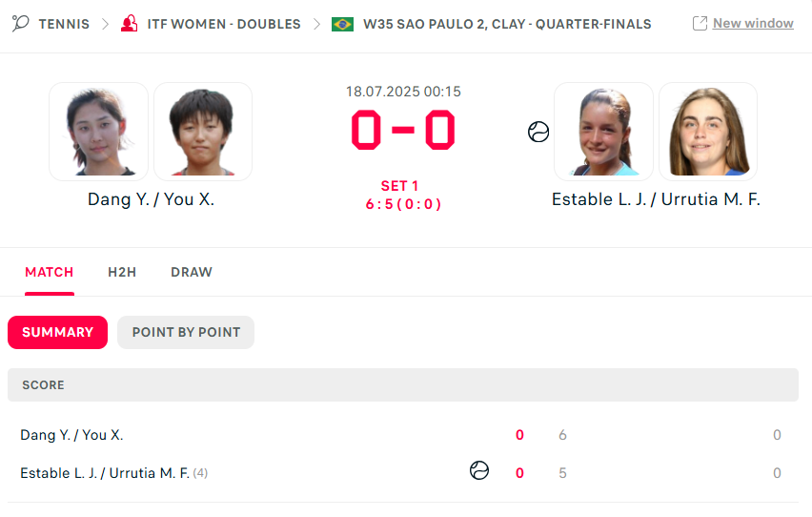This screenshot has height=517, width=812.
Task: Select the MATCH tab
Action: point(50,272)
